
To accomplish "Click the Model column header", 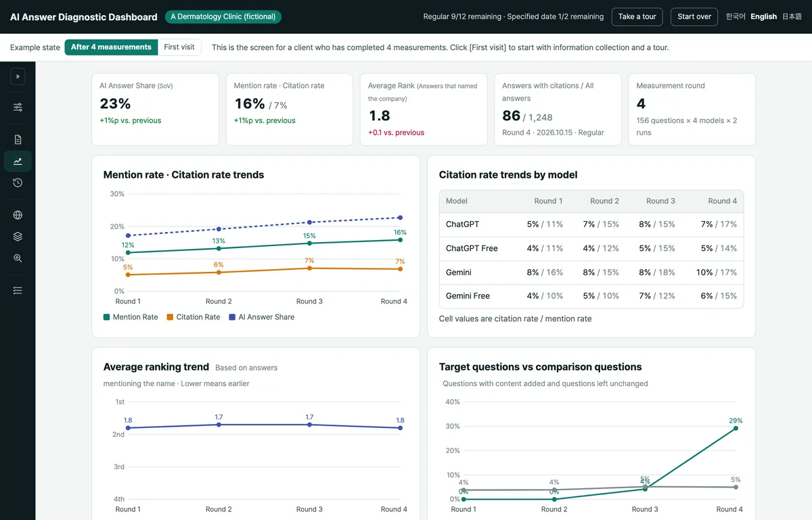I will click(x=457, y=201).
